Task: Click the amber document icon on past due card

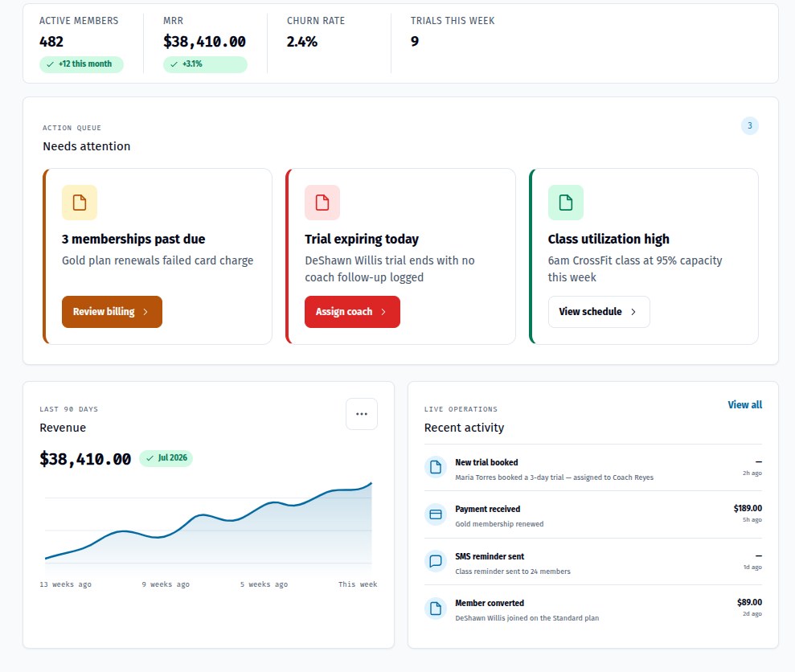Action: 80,203
